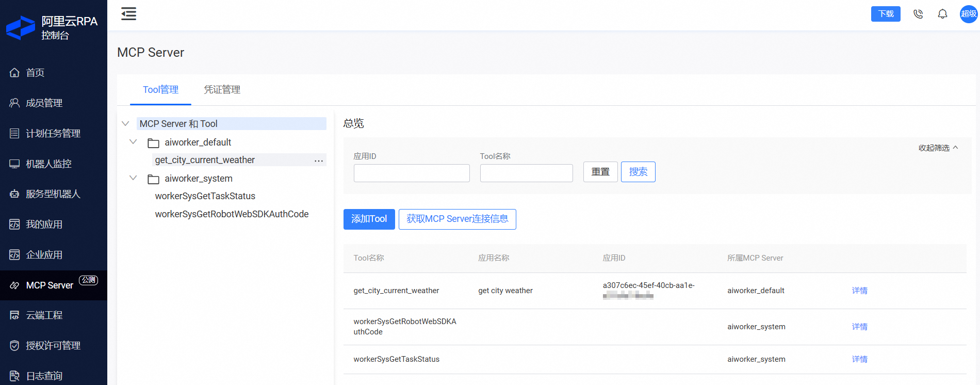Open the 超级 user avatar menu
This screenshot has height=385, width=980.
[969, 14]
